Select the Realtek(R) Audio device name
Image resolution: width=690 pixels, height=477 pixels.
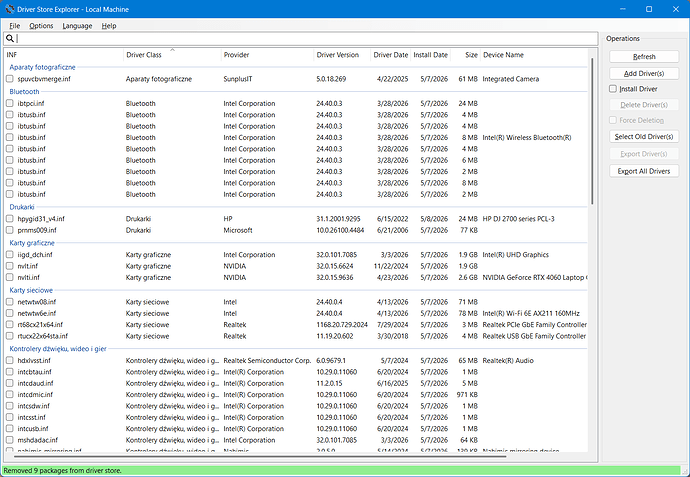[508, 361]
